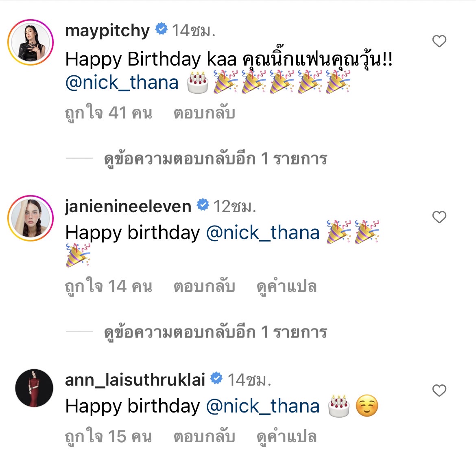Viewport: 476px width, 452px height.
Task: Select janienineeleven's blue verification checkmark
Action: click(x=203, y=205)
